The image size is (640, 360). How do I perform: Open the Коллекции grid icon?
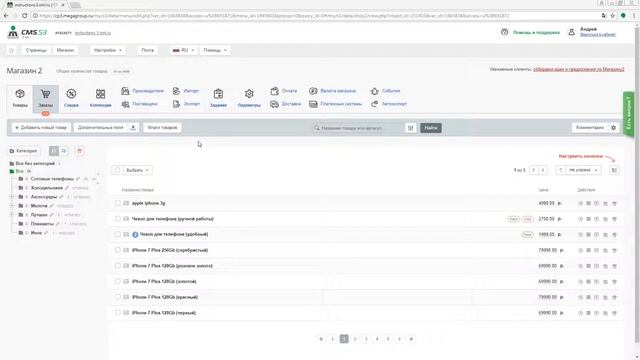(x=100, y=94)
